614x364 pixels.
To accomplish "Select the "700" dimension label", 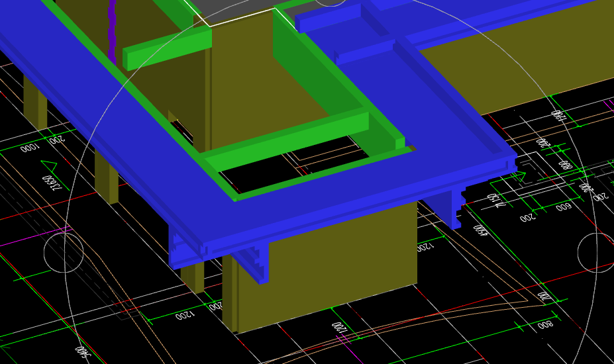I will (x=544, y=296).
